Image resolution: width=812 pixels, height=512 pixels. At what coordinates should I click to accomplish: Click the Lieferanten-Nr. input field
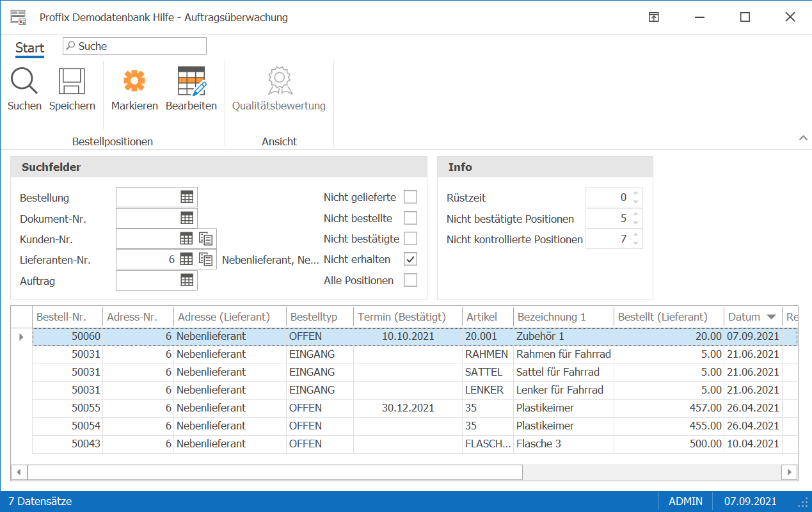pos(147,259)
